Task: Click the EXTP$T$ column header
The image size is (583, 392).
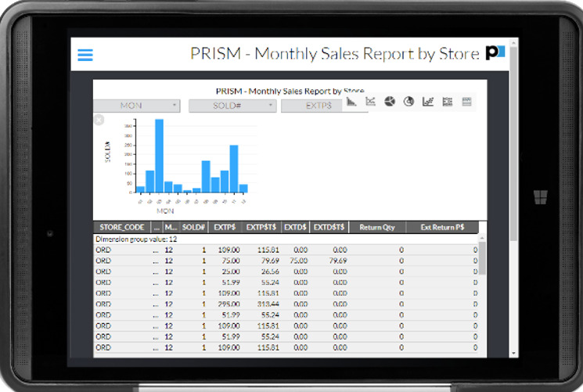Action: click(262, 227)
